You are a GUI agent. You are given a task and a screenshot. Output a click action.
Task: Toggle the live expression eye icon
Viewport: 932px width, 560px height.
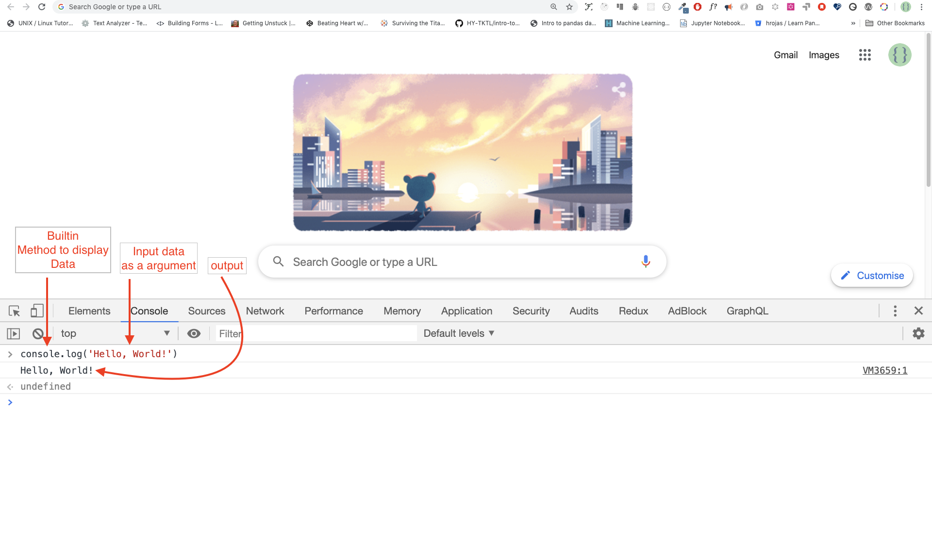coord(194,333)
